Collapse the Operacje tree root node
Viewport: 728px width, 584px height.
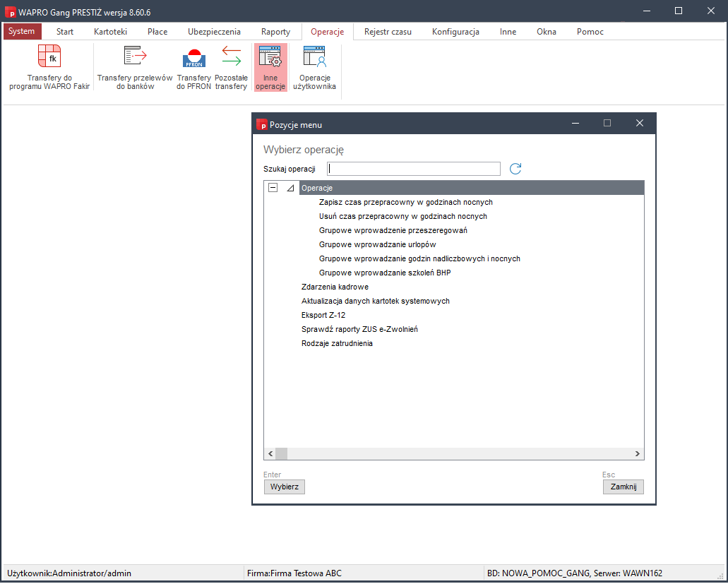coord(273,188)
